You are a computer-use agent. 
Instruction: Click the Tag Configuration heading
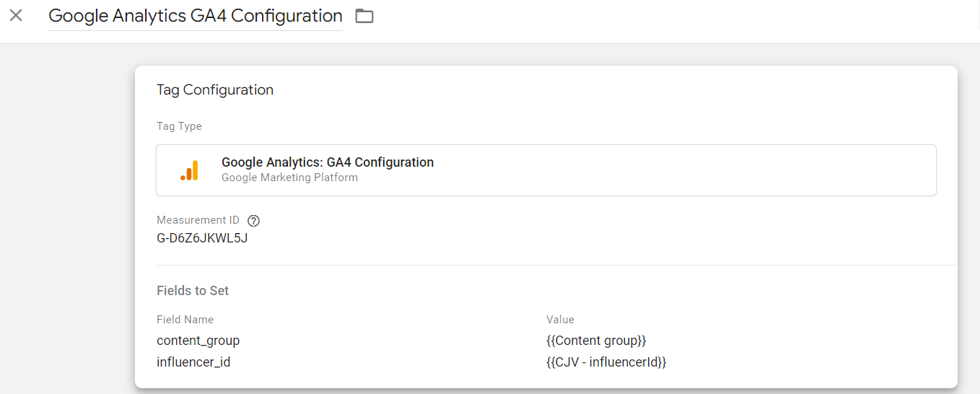(215, 90)
